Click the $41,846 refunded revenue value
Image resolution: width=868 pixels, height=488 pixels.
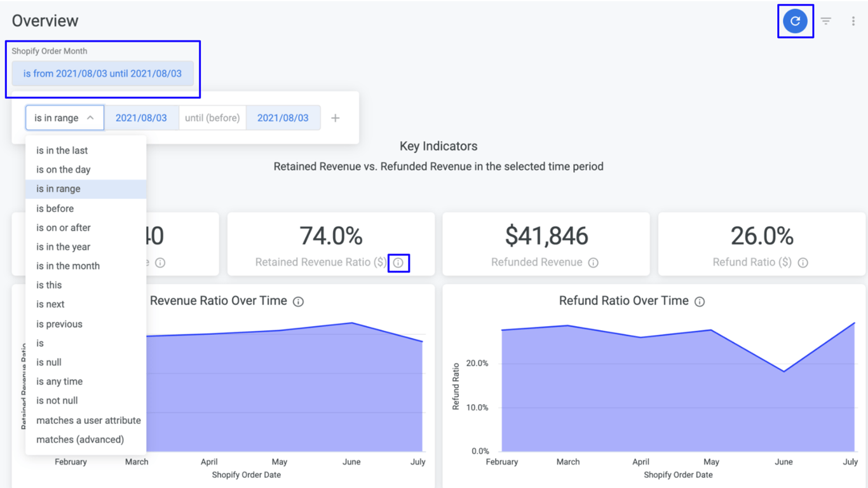coord(546,236)
